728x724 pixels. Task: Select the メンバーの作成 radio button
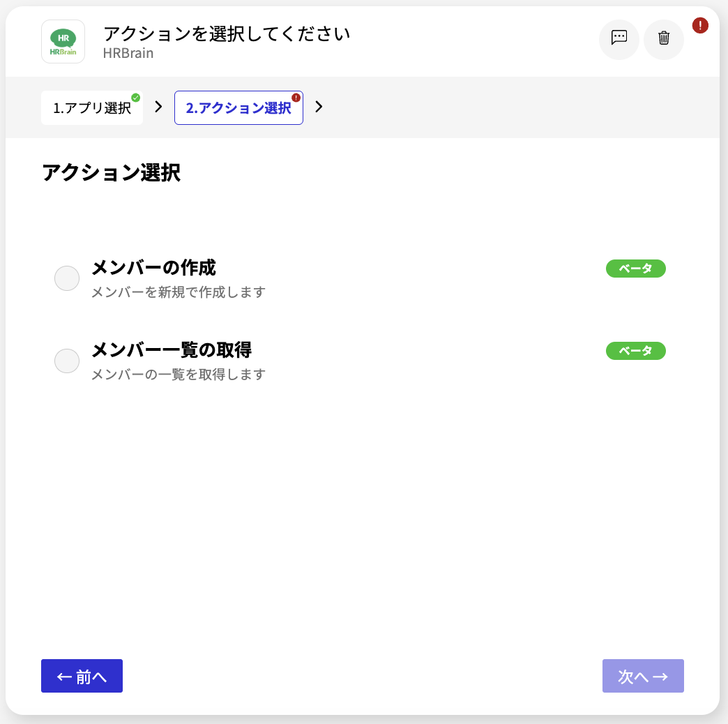[67, 278]
